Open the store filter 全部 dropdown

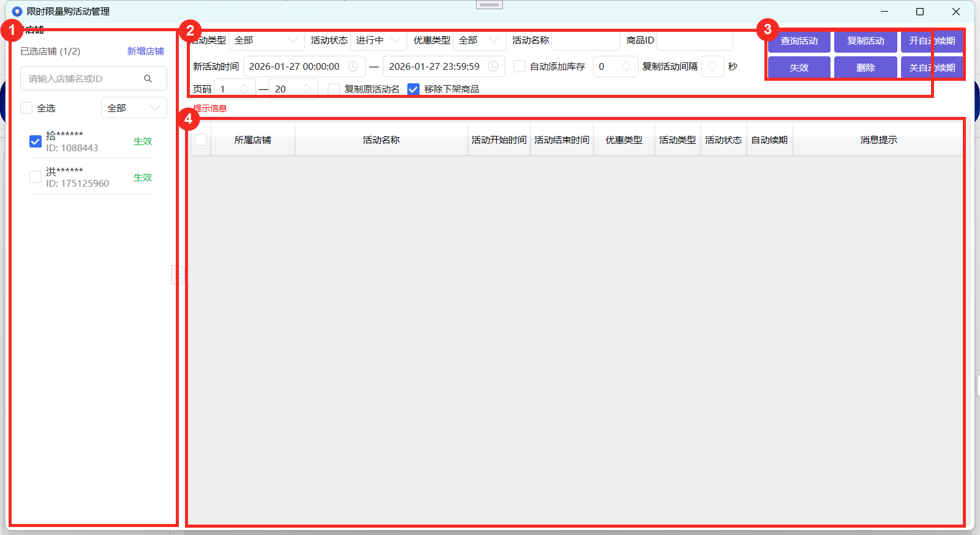tap(134, 108)
